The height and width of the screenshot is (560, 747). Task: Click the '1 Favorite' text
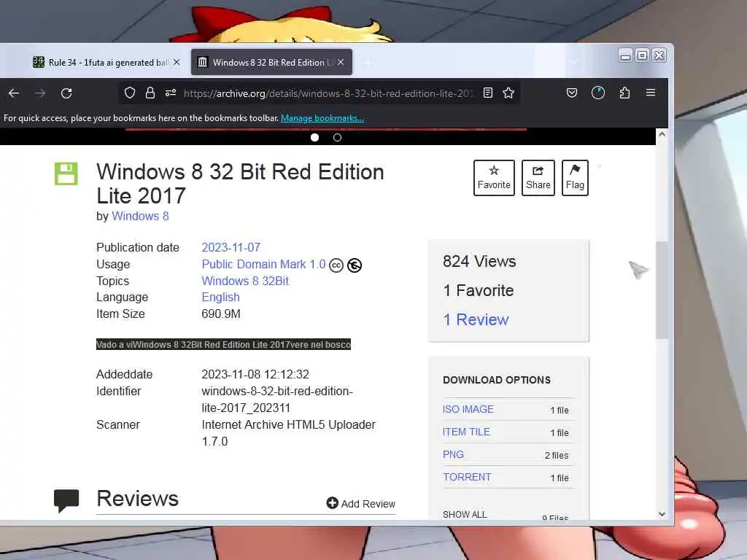[x=479, y=290]
